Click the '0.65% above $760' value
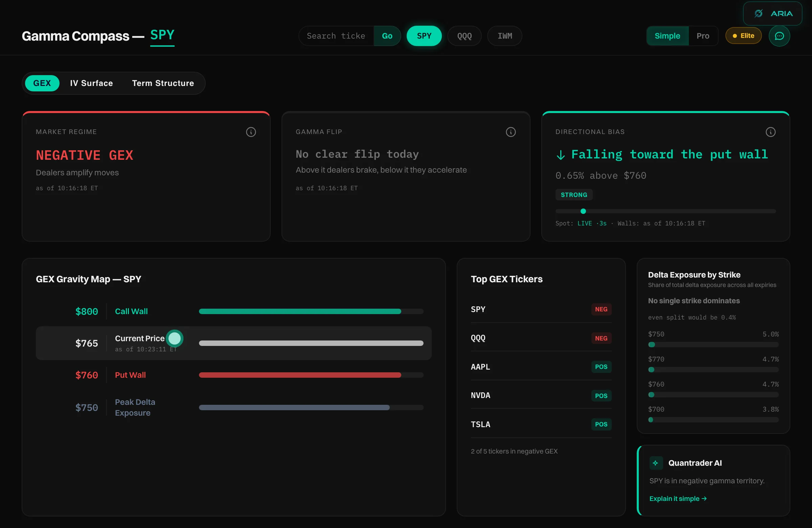 point(601,175)
